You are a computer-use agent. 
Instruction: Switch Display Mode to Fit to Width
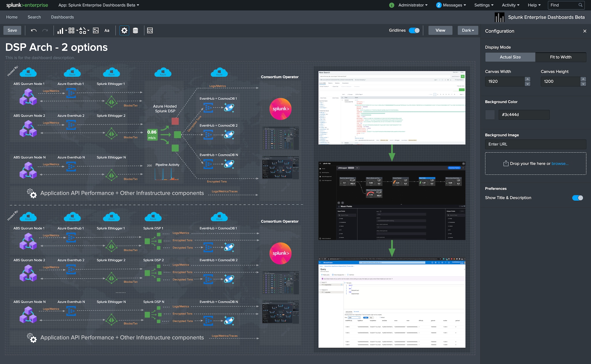[x=560, y=57]
